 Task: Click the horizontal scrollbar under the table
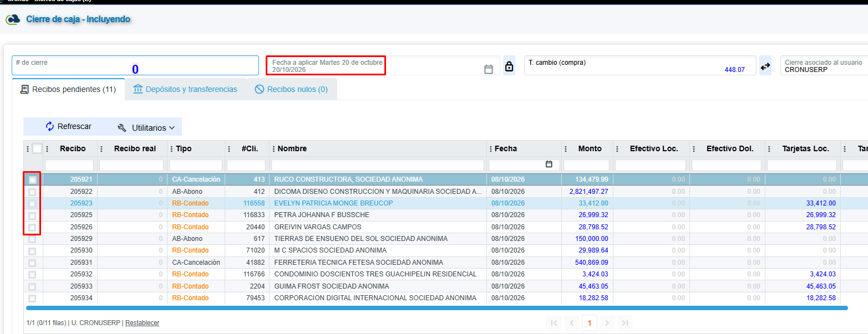[436, 307]
